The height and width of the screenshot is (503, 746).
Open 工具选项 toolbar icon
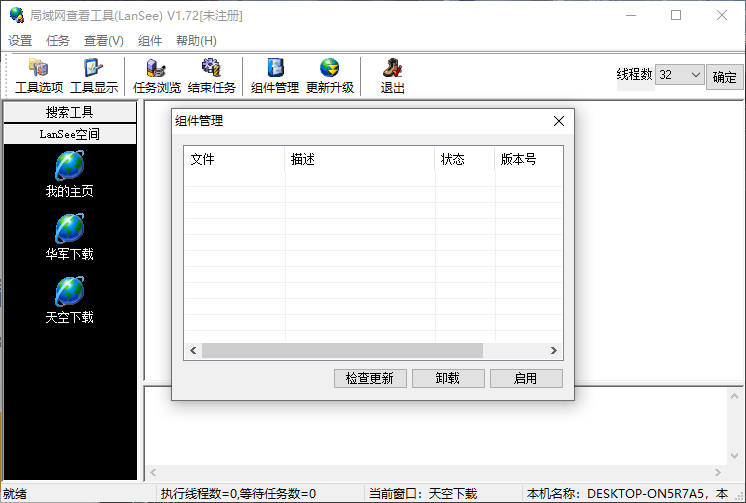click(x=39, y=76)
